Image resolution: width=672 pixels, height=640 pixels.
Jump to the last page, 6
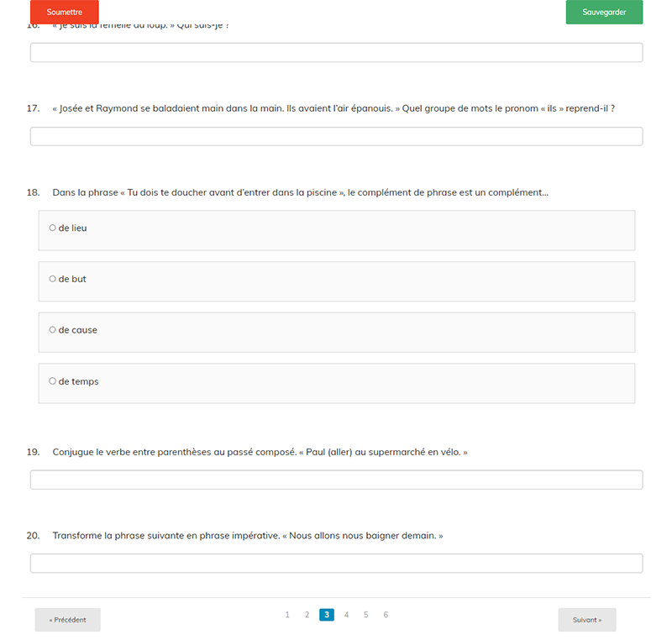386,615
